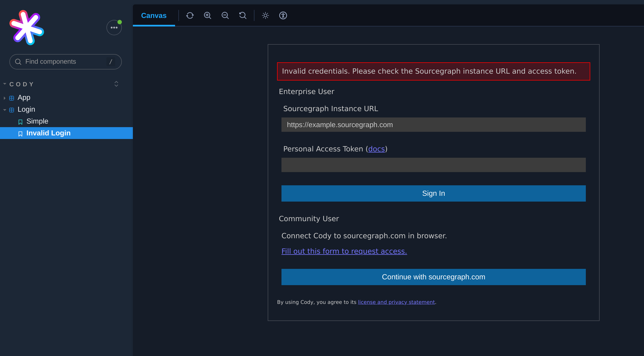Click Continue with sourcegraph.com button
The height and width of the screenshot is (356, 644).
tap(433, 277)
